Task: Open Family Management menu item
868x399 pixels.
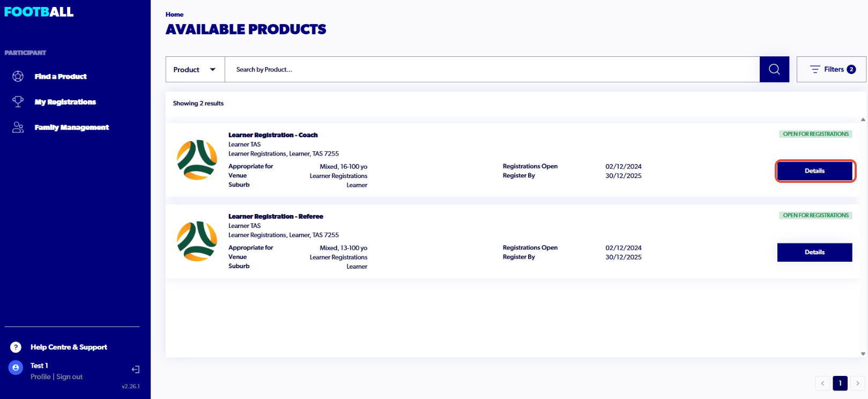Action: (72, 127)
